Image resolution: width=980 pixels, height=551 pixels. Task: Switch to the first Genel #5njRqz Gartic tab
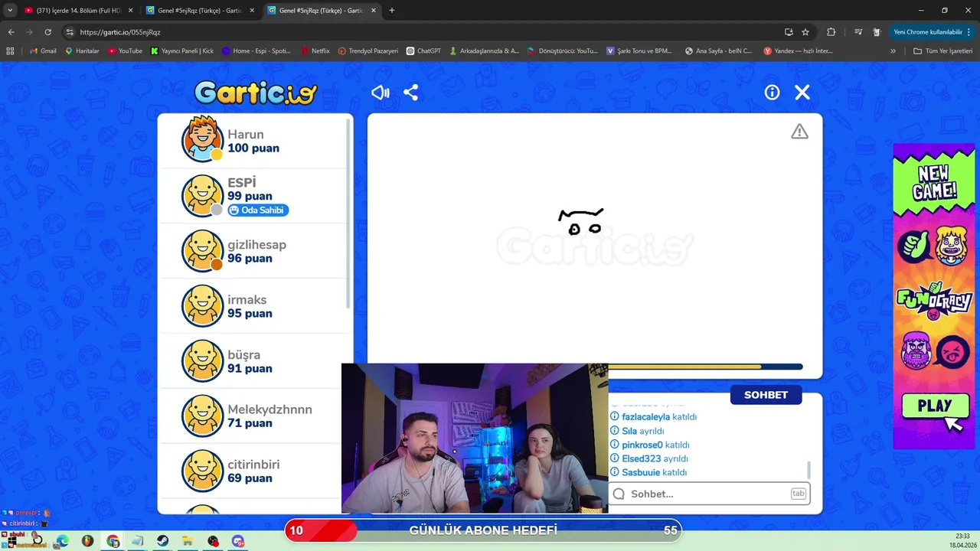(x=201, y=11)
